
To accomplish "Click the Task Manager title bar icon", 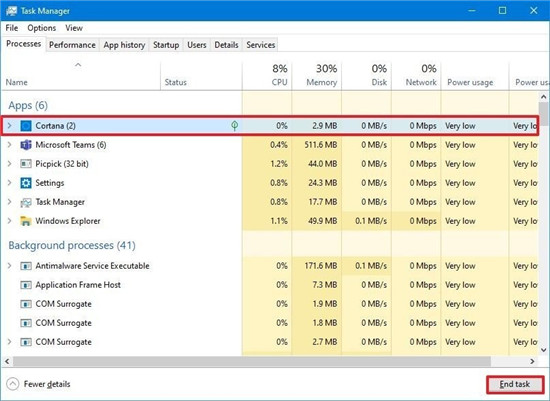I will point(11,11).
